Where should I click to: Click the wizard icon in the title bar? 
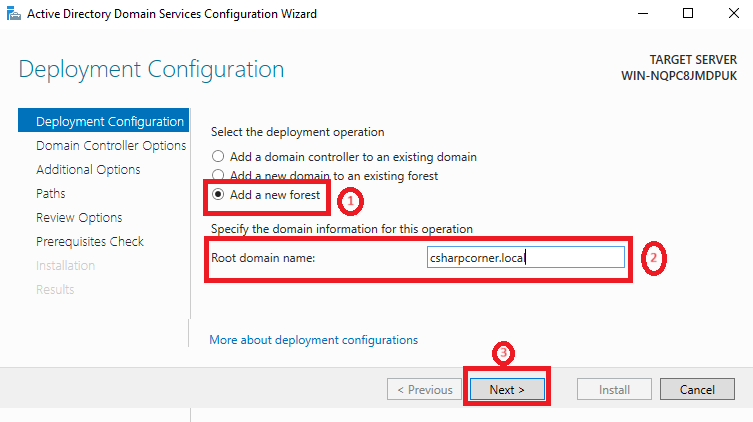13,13
